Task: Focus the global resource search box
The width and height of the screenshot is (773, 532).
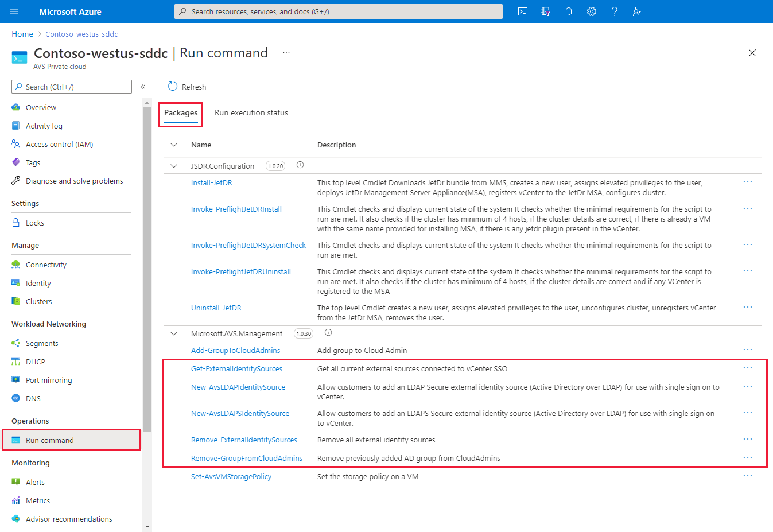Action: coord(339,11)
